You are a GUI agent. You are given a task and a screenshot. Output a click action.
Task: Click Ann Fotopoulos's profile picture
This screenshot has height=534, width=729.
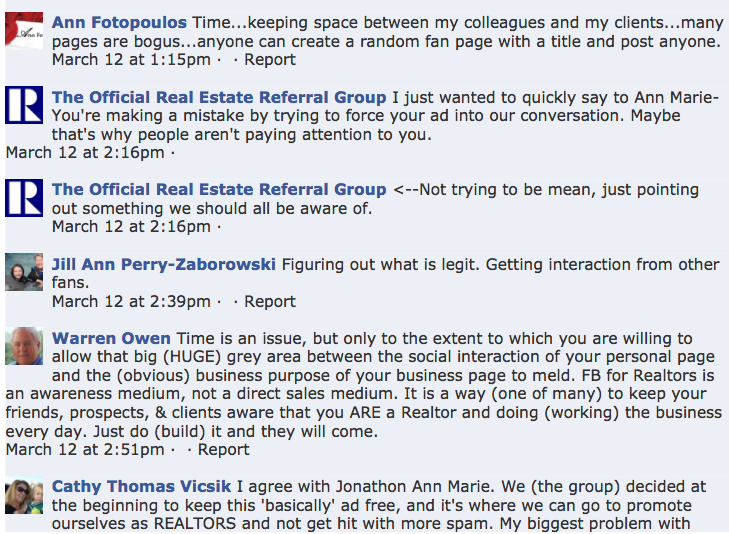[24, 31]
